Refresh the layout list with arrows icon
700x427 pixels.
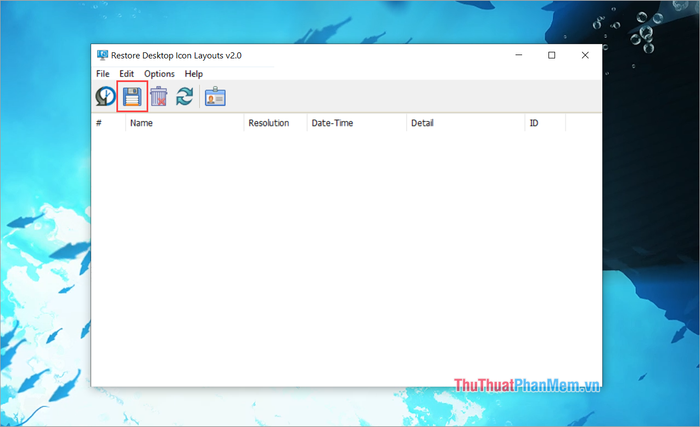[184, 96]
